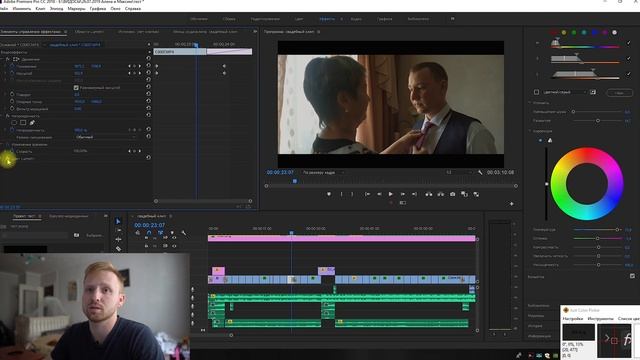Open the Clip menu
Image resolution: width=640 pixels, height=360 pixels.
coord(40,9)
